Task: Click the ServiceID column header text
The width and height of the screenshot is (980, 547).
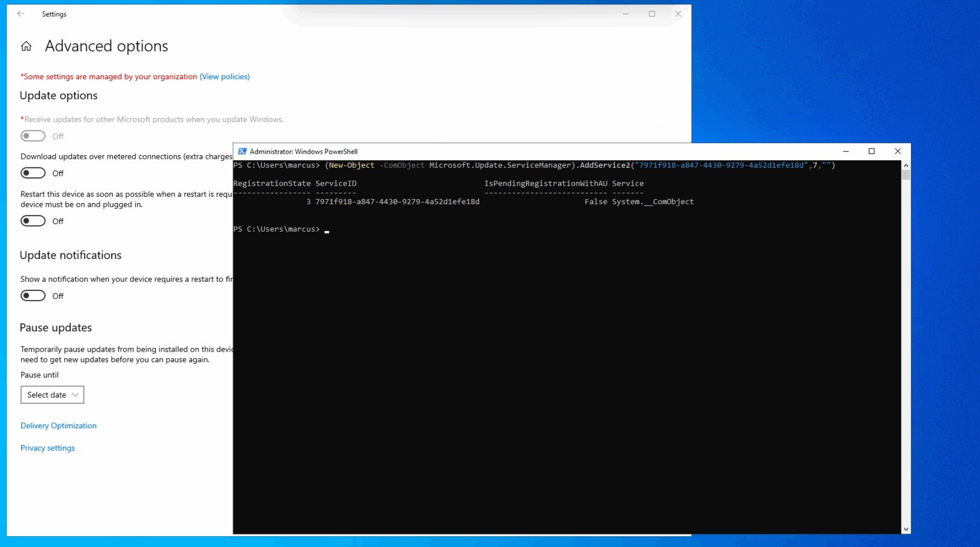Action: click(336, 183)
